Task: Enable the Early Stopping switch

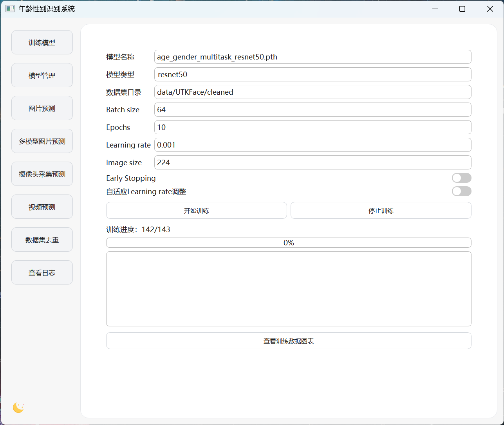Action: [461, 178]
